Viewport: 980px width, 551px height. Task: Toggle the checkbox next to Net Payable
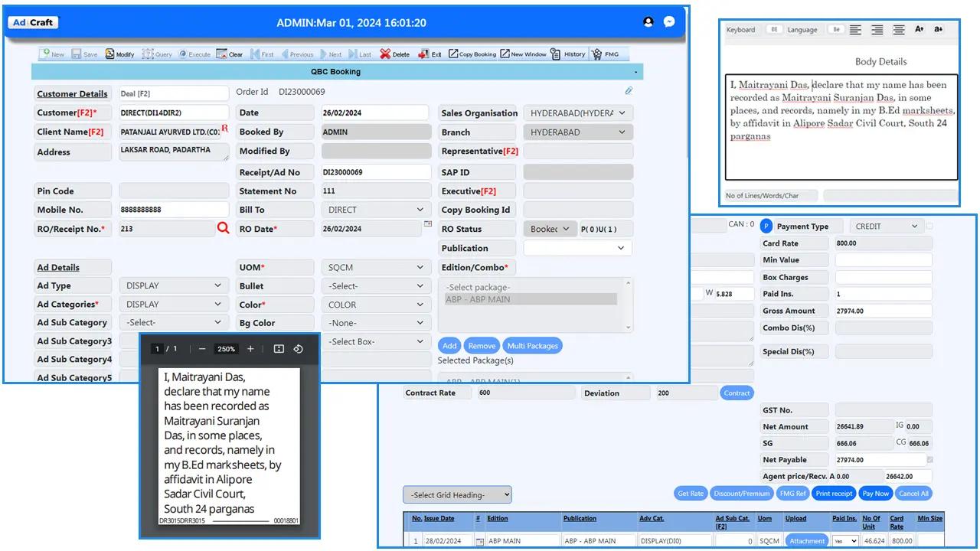930,460
